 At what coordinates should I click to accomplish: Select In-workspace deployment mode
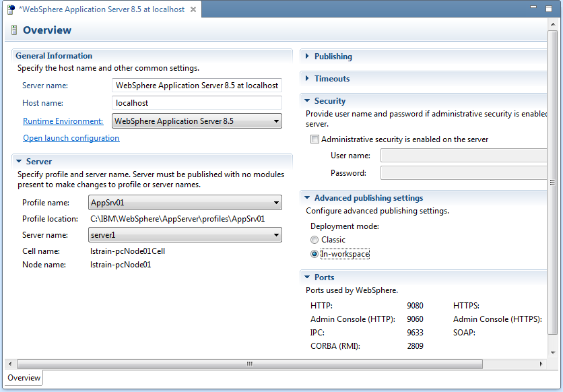(x=314, y=254)
